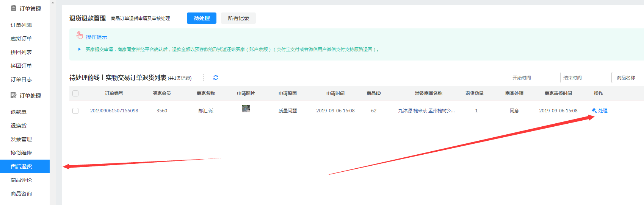This screenshot has width=644, height=205.
Task: Click the 开始时间 date field
Action: [x=534, y=78]
